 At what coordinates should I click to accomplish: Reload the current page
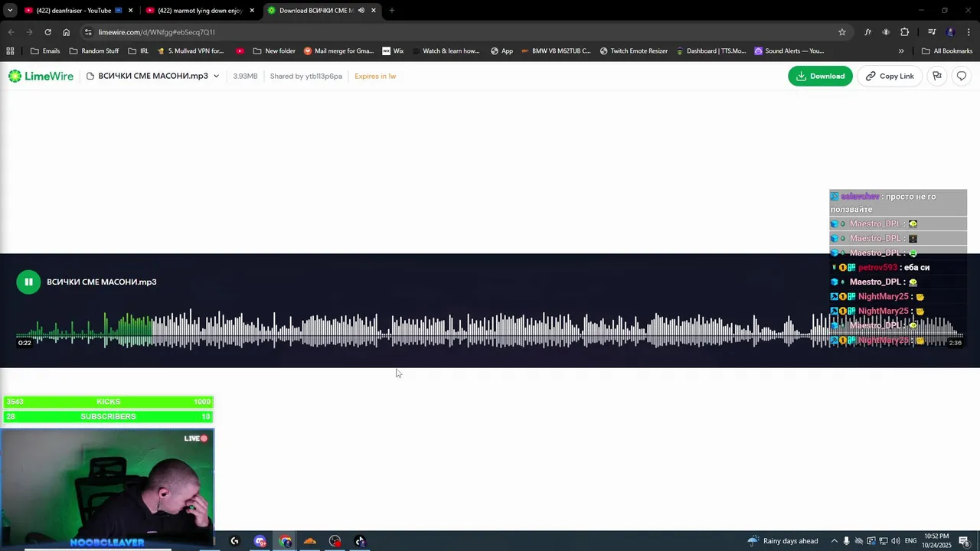coord(47,32)
